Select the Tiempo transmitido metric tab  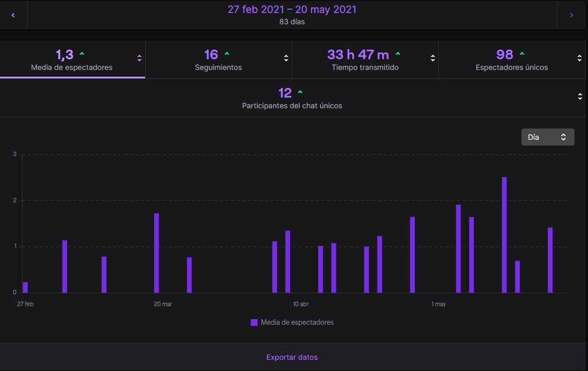tap(365, 60)
